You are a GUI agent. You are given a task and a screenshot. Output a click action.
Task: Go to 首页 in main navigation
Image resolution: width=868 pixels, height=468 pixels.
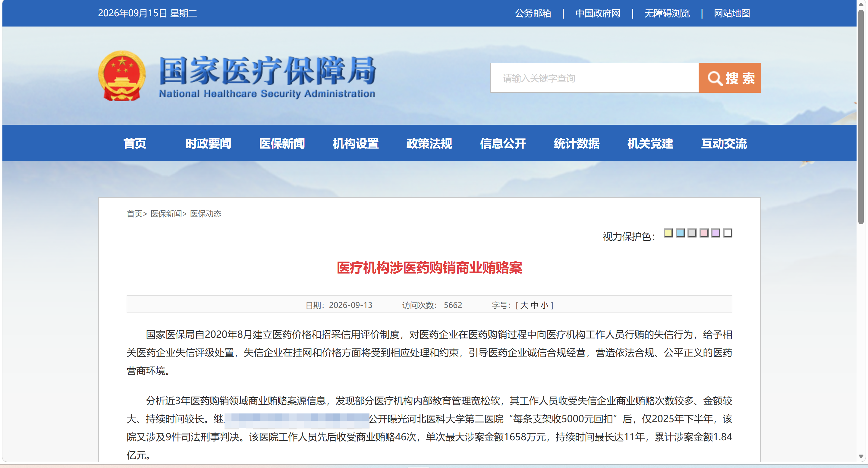click(x=135, y=143)
